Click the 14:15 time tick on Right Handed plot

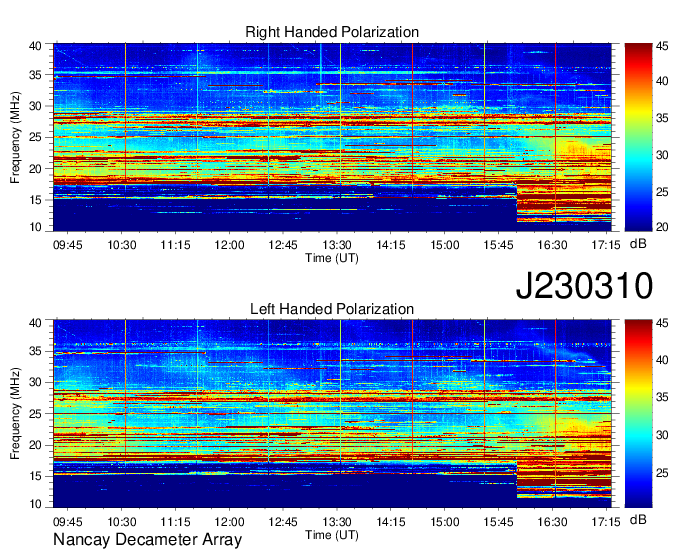391,245
